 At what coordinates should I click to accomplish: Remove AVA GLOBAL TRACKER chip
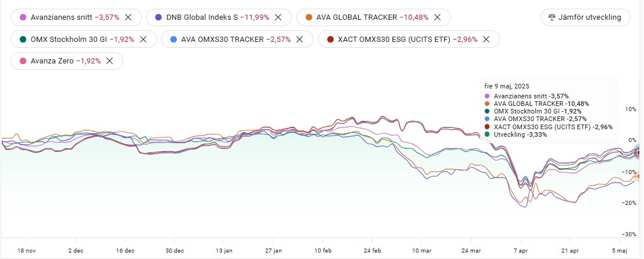tap(438, 17)
